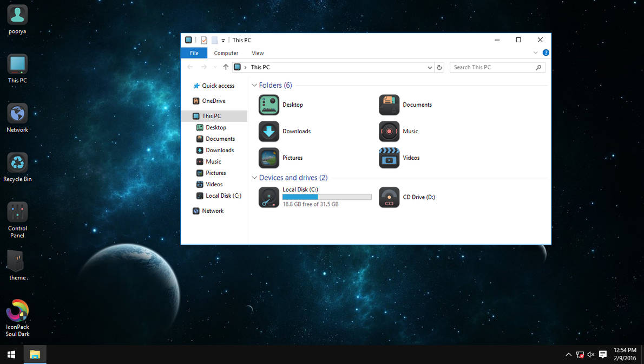Open the address bar history dropdown
Image resolution: width=644 pixels, height=364 pixels.
tap(430, 68)
